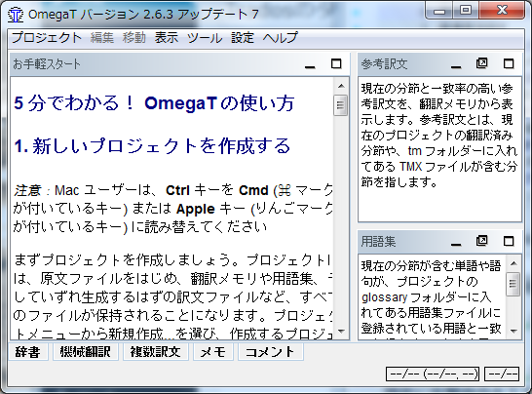Viewport: 532px width, 394px height.
Task: Click the word TMX in 参考訳文 pane
Action: (x=411, y=167)
